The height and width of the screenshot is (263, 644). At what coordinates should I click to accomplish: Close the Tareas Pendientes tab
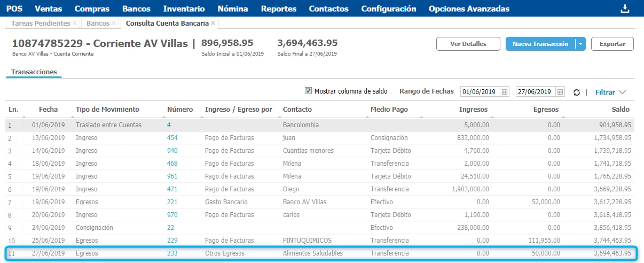point(75,24)
